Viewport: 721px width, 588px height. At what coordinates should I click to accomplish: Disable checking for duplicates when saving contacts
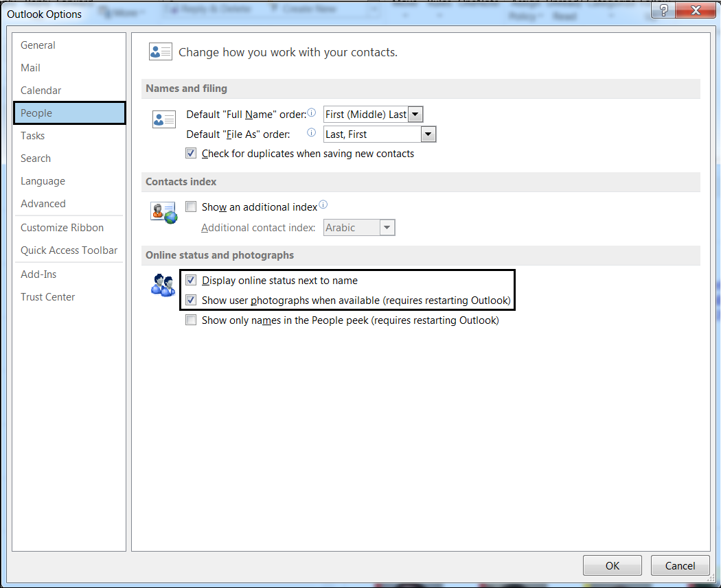coord(191,153)
